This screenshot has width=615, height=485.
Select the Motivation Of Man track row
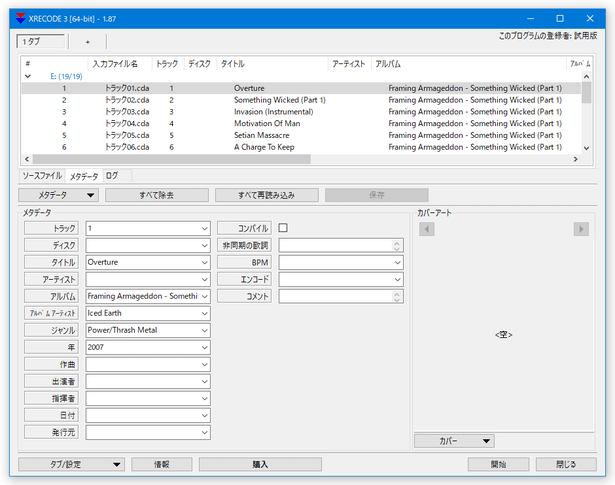(x=301, y=124)
